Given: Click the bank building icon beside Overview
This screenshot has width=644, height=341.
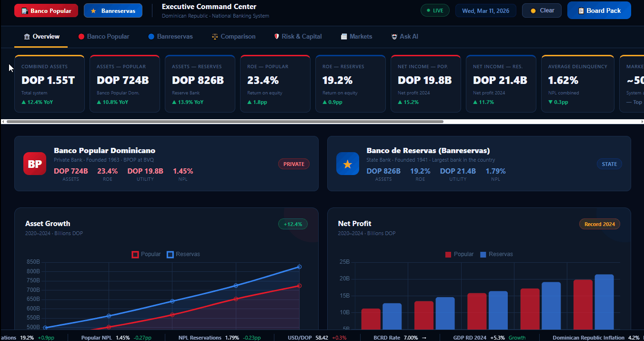Looking at the screenshot, I should [27, 37].
